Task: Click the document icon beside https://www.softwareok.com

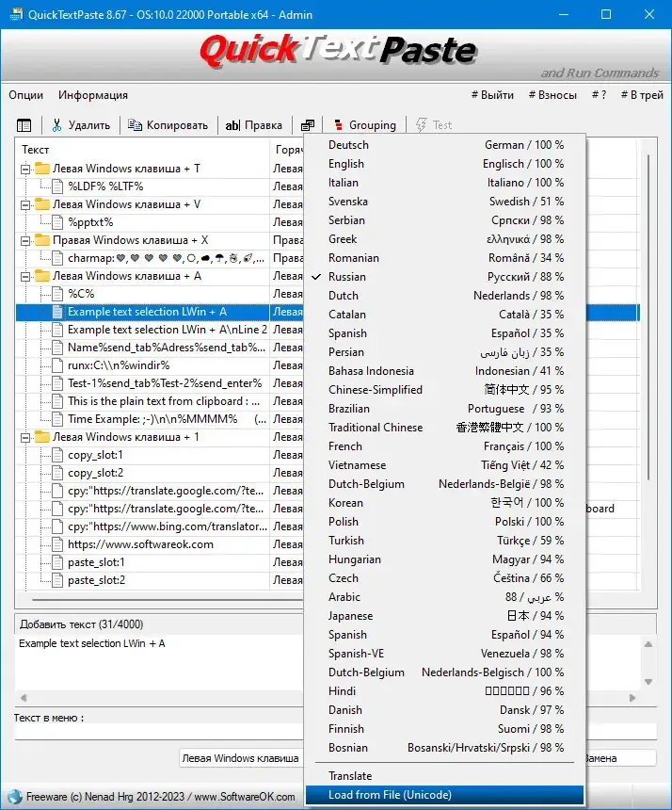Action: point(57,544)
